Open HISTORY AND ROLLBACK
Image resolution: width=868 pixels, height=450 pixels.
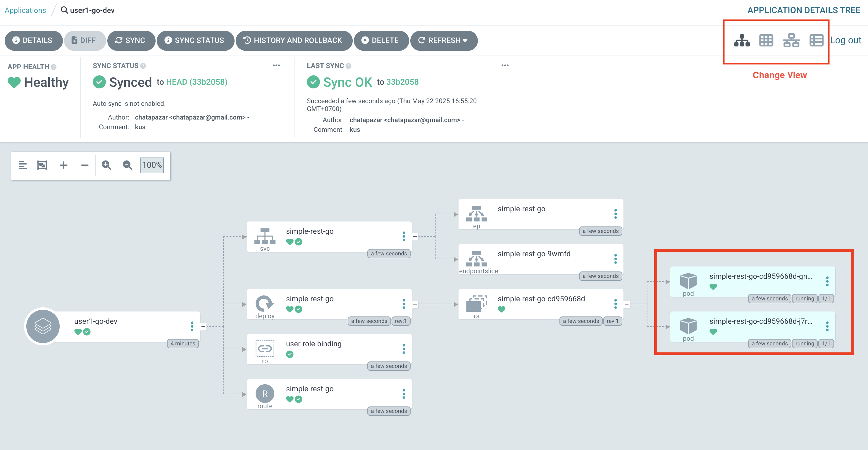pyautogui.click(x=294, y=40)
